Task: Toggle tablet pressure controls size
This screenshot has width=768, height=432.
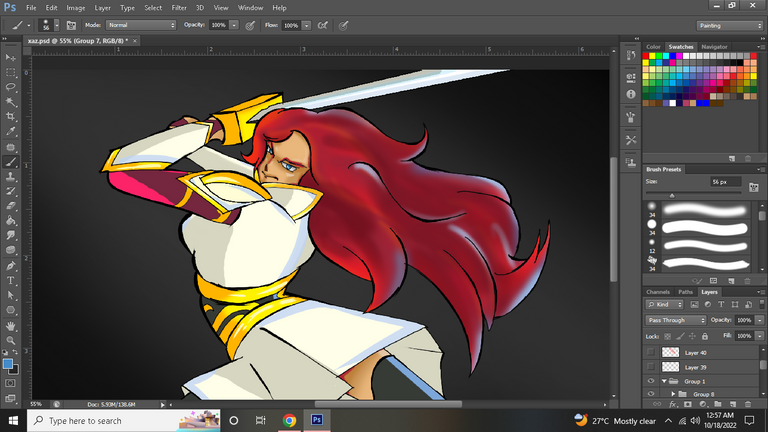Action: point(343,25)
